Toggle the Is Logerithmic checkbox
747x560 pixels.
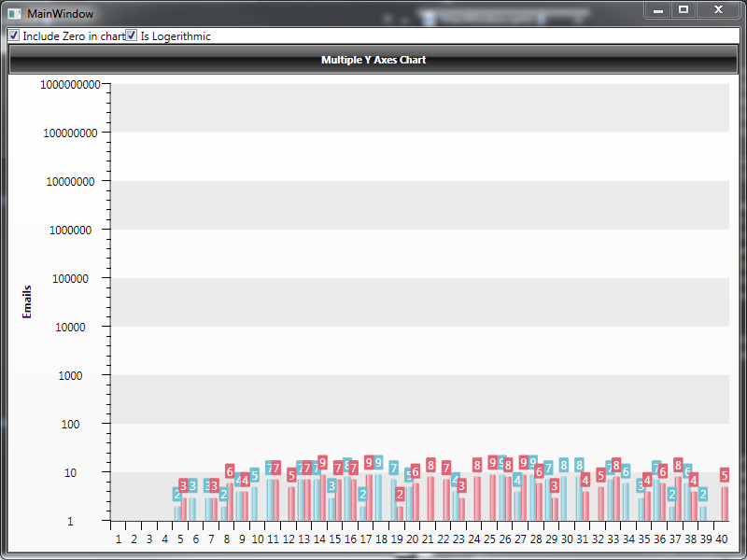click(132, 35)
